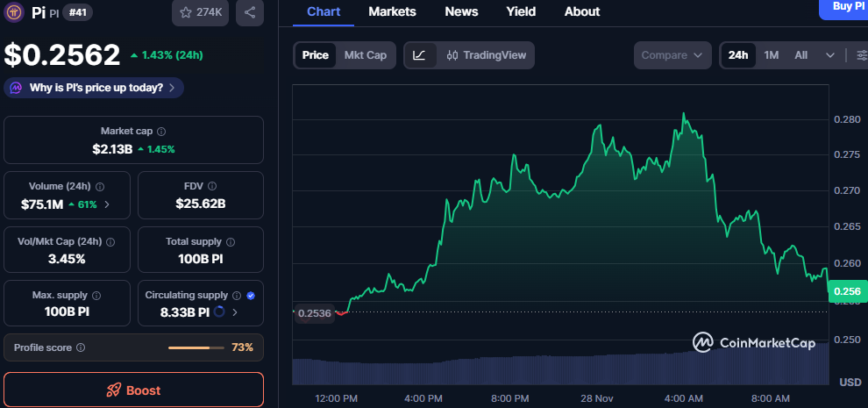Click the star watchlist button showing 274K
Viewport: 868px width, 408px height.
(202, 12)
